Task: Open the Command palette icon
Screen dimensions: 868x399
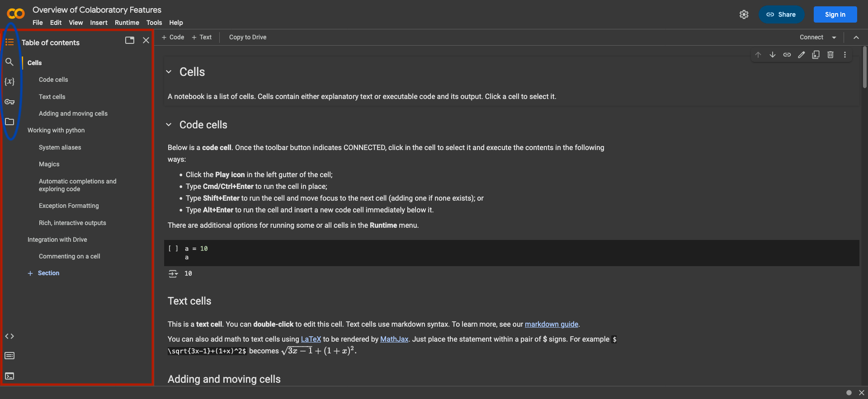Action: click(x=9, y=356)
